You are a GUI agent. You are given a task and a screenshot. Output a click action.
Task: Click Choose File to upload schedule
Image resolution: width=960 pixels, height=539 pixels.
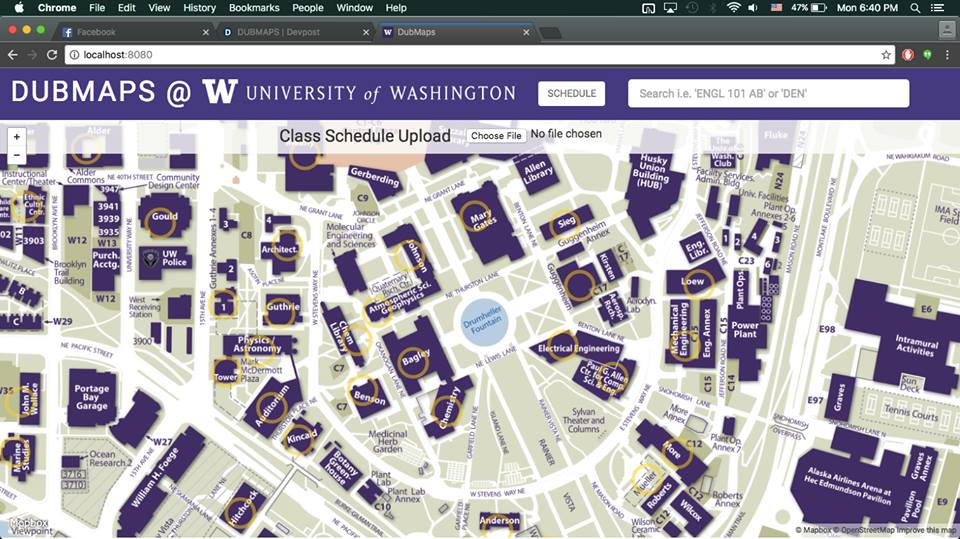pyautogui.click(x=497, y=135)
